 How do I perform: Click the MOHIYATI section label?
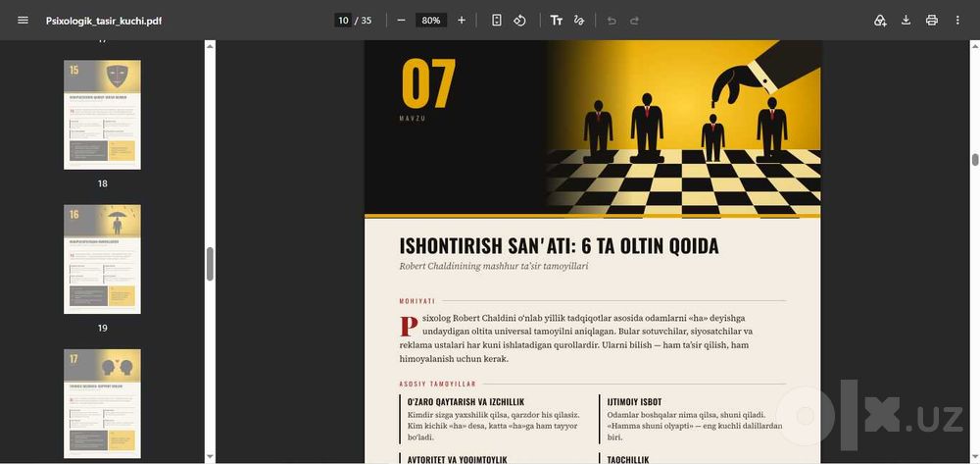[x=416, y=301]
